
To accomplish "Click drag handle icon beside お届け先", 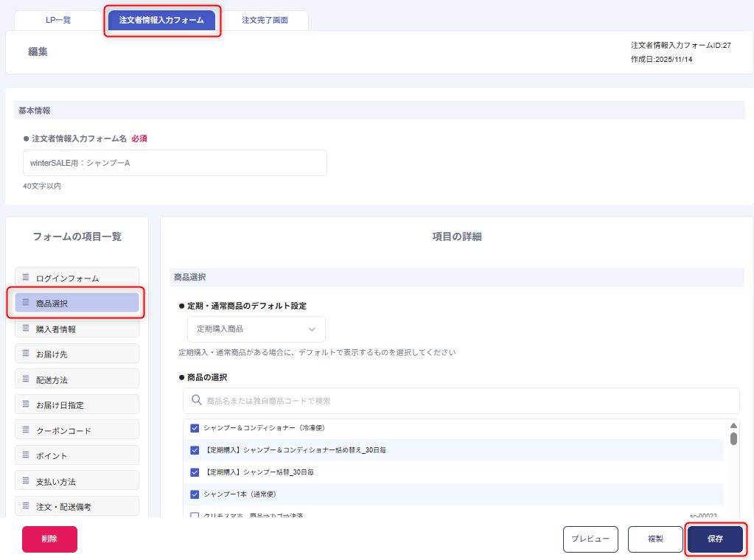I will (x=26, y=354).
